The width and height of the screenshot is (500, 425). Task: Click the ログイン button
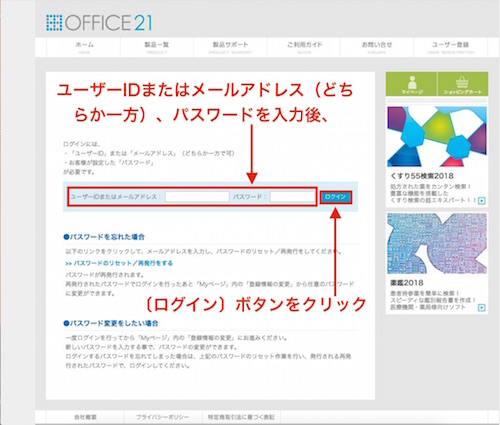(x=336, y=197)
